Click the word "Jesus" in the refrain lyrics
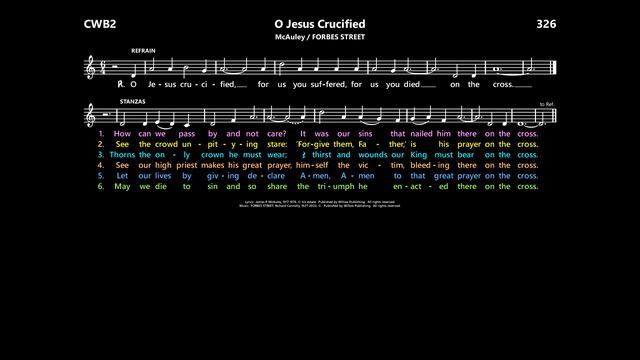 click(162, 84)
